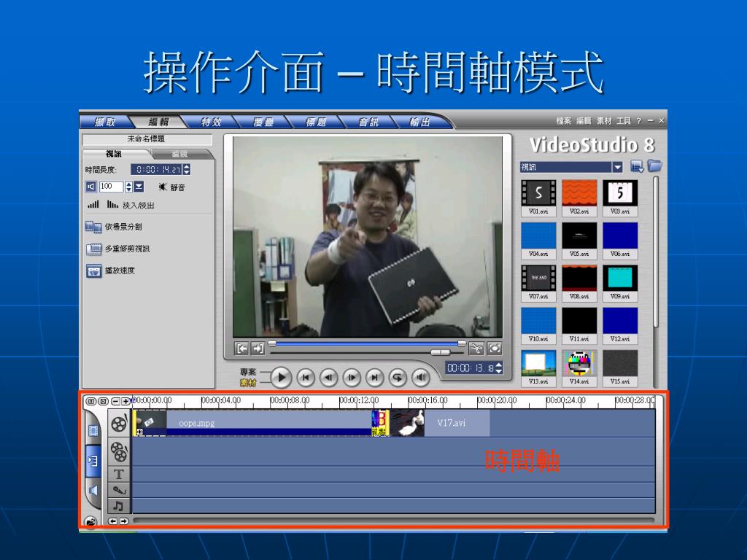Toggle the repeat playback button
This screenshot has height=560, width=747.
[x=398, y=378]
